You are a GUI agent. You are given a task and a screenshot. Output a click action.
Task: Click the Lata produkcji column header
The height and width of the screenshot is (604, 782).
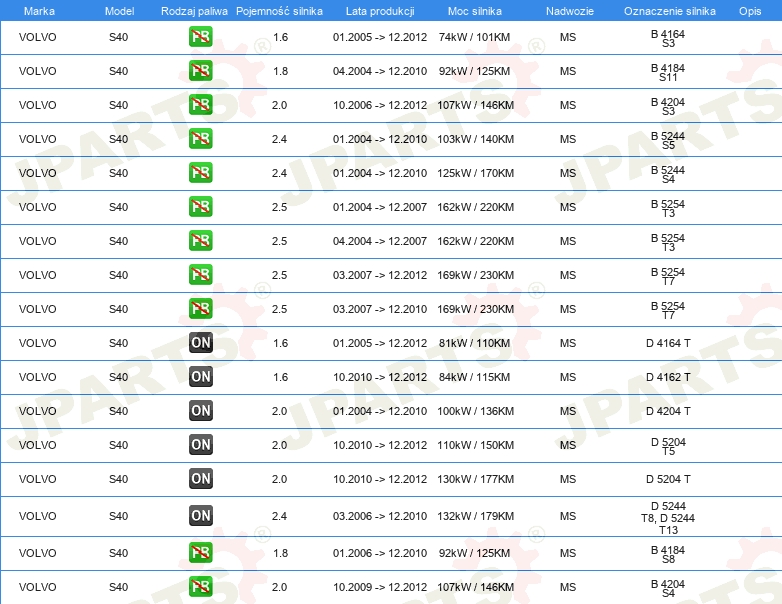click(380, 11)
